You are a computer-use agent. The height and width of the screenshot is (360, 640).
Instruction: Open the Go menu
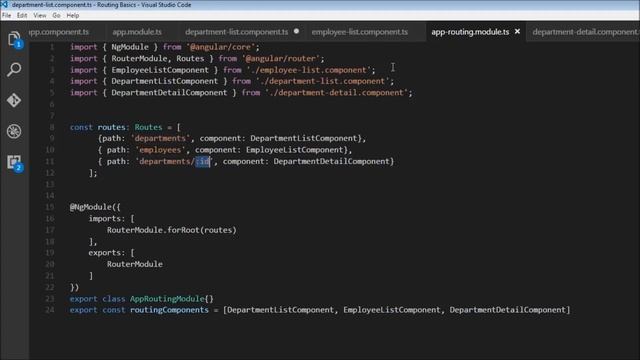56,16
